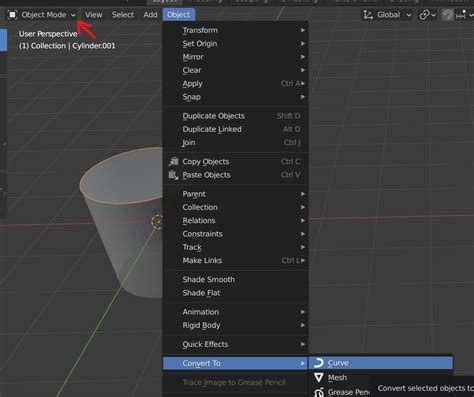Click the Convert To menu entry
Screen dimensions: 474x397
tap(236, 363)
